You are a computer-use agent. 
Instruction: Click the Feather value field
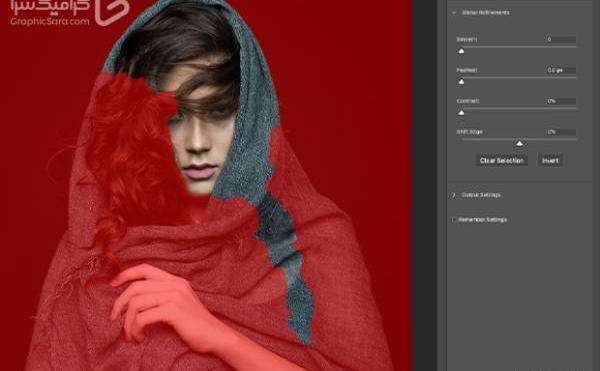[x=561, y=70]
